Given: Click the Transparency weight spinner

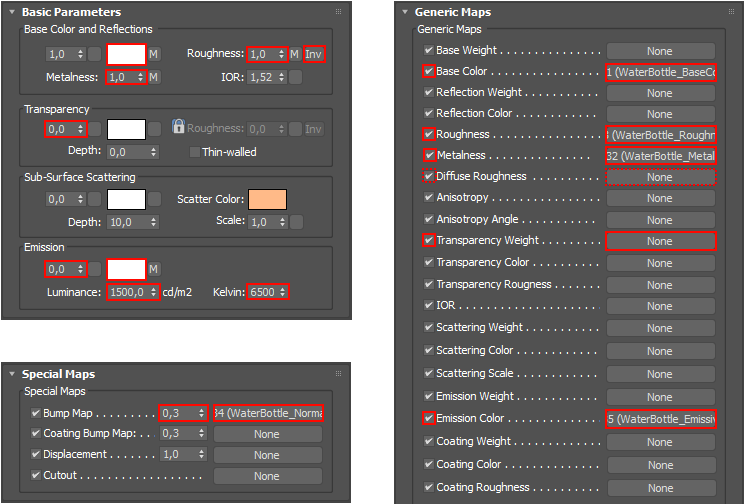Looking at the screenshot, I should [x=66, y=129].
